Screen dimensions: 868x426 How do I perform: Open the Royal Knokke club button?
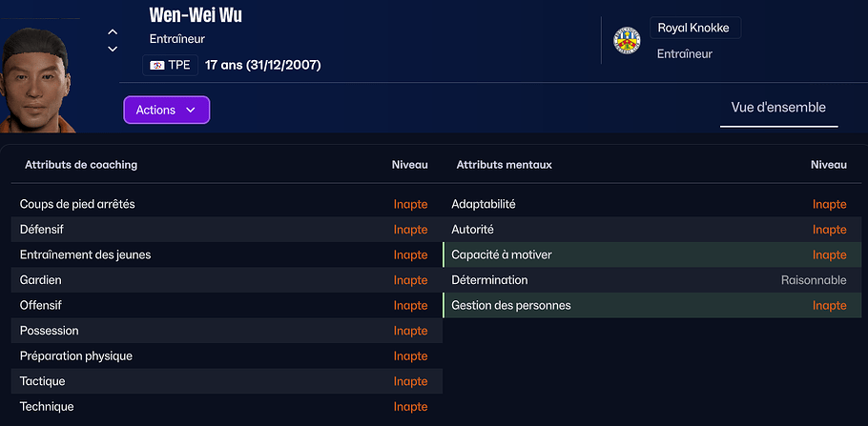(x=693, y=28)
